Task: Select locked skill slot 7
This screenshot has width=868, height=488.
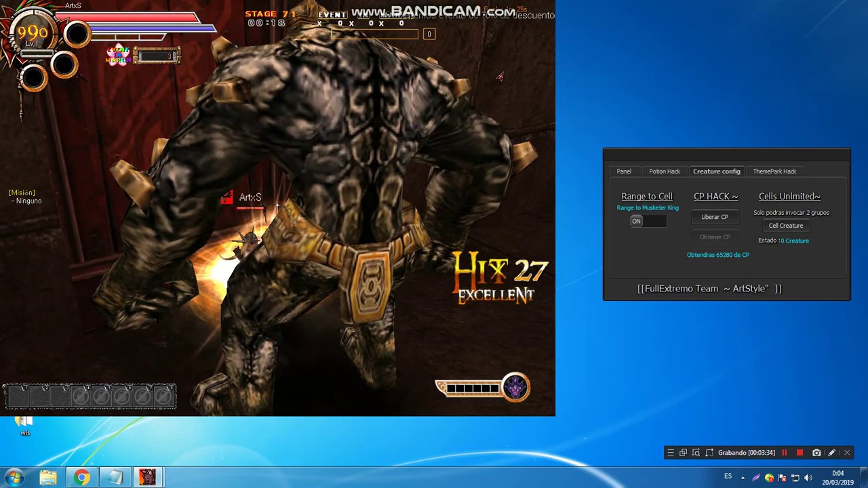Action: click(x=142, y=396)
